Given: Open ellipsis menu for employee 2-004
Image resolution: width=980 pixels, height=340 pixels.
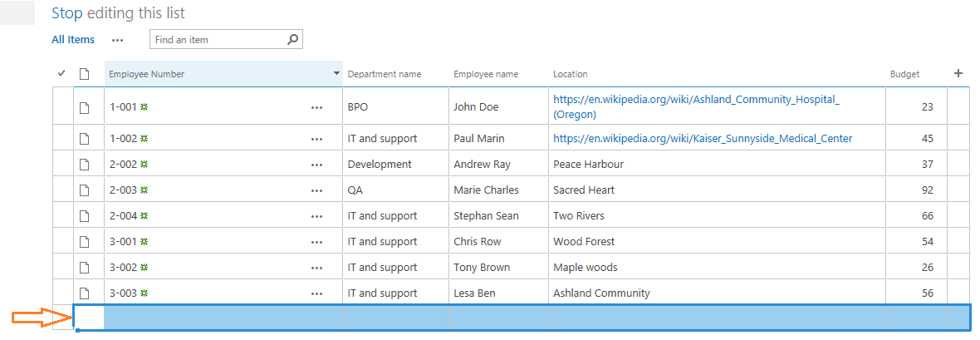Looking at the screenshot, I should pos(316,216).
